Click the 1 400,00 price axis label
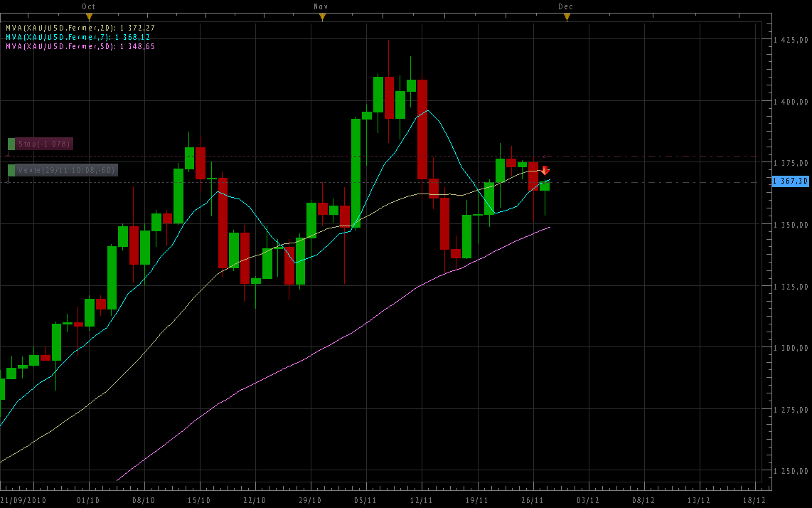 pyautogui.click(x=791, y=102)
